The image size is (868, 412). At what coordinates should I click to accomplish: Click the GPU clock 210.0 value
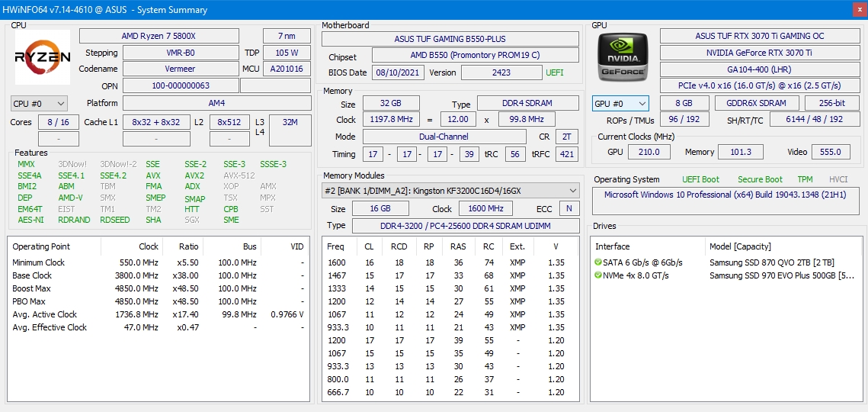coord(649,152)
